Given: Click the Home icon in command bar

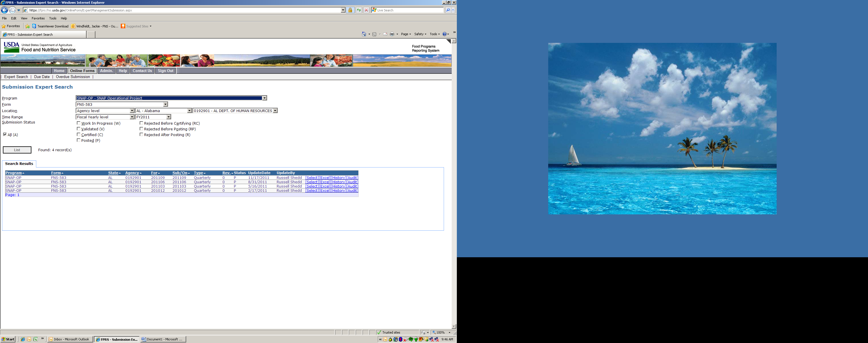Looking at the screenshot, I should [364, 34].
